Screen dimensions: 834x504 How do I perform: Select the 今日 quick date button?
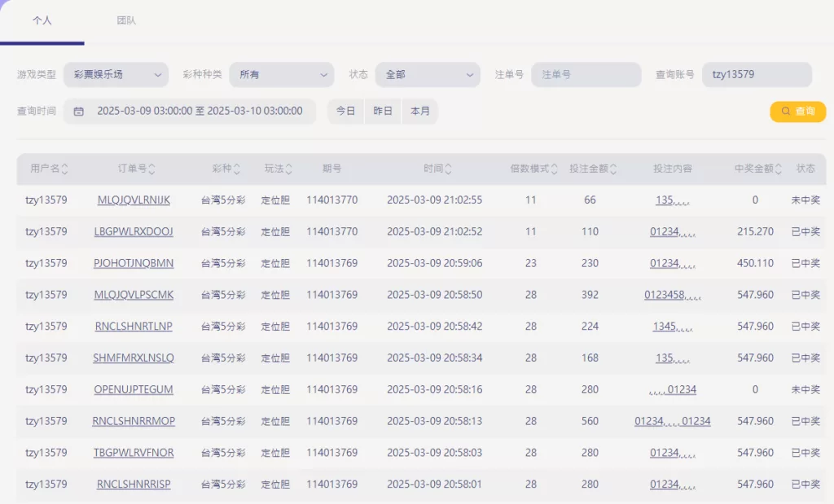[345, 111]
